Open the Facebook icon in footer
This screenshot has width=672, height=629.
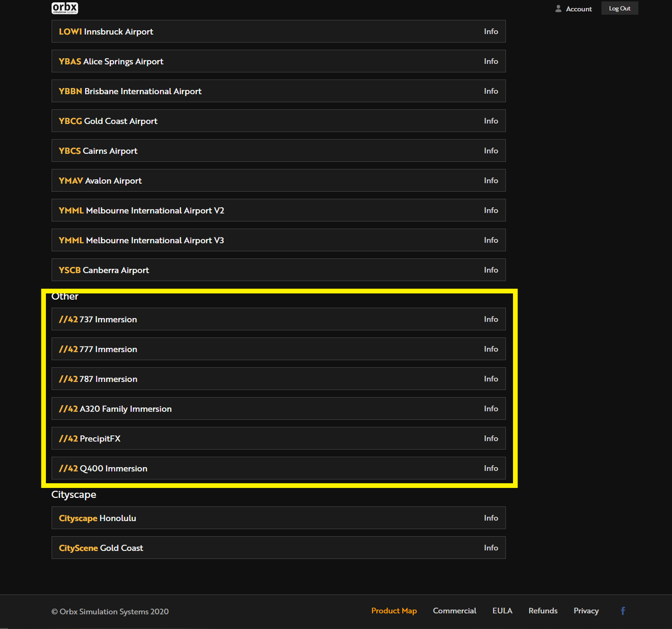pos(623,611)
